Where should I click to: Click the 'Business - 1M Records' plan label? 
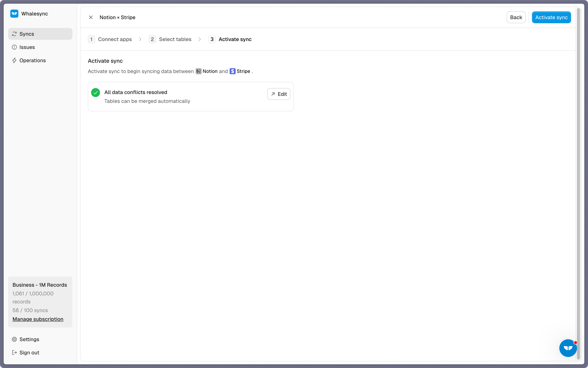click(40, 285)
